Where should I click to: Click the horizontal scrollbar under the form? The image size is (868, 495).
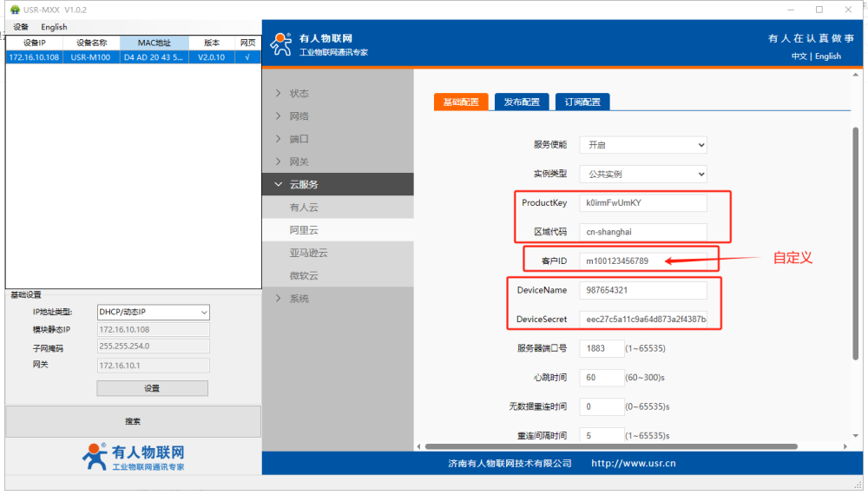click(608, 446)
